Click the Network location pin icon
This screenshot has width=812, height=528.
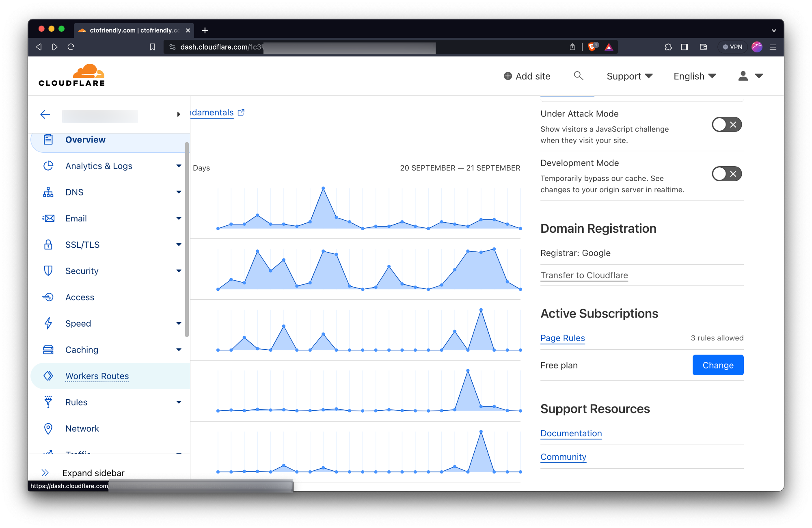tap(48, 428)
